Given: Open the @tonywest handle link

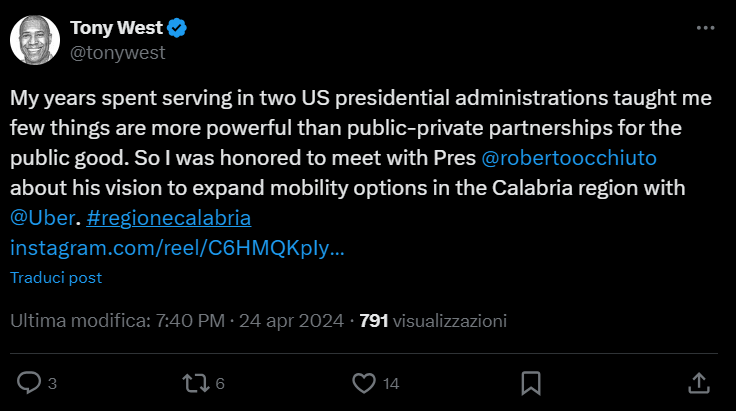Looking at the screenshot, I should click(x=117, y=51).
